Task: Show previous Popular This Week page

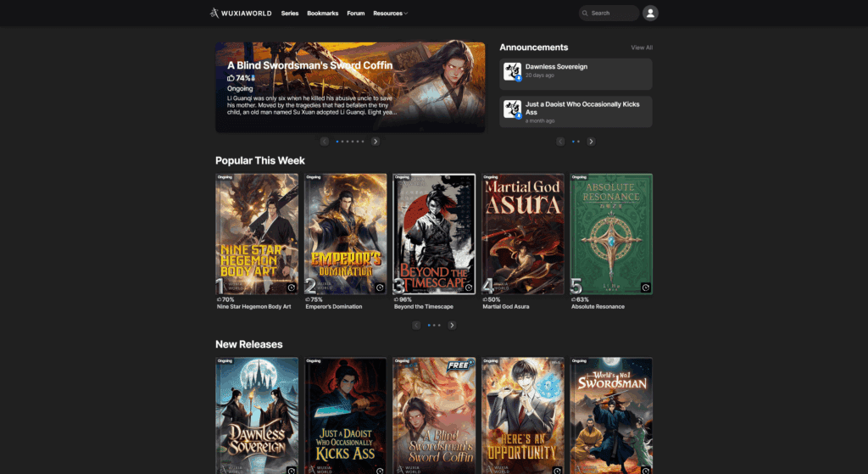Action: (x=416, y=326)
